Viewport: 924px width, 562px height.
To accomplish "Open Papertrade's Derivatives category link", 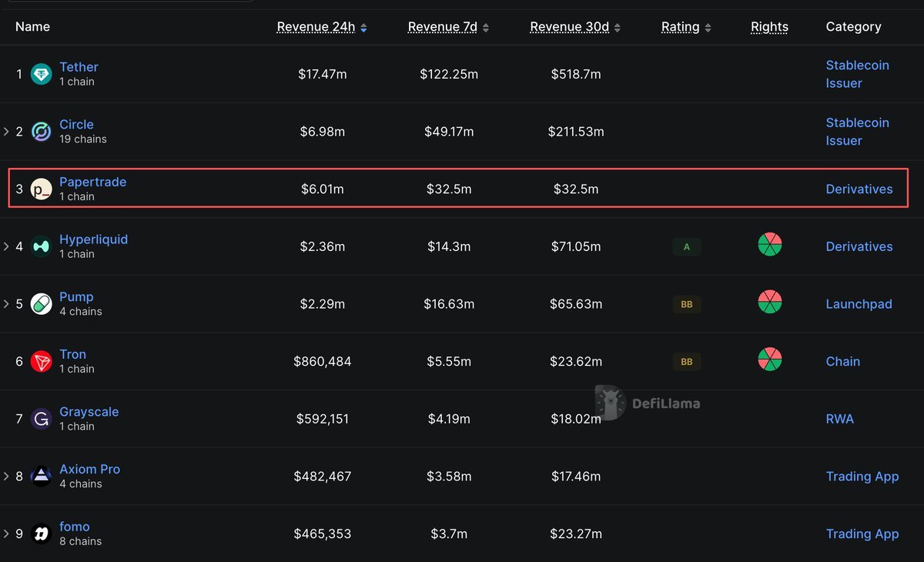I will (x=859, y=189).
